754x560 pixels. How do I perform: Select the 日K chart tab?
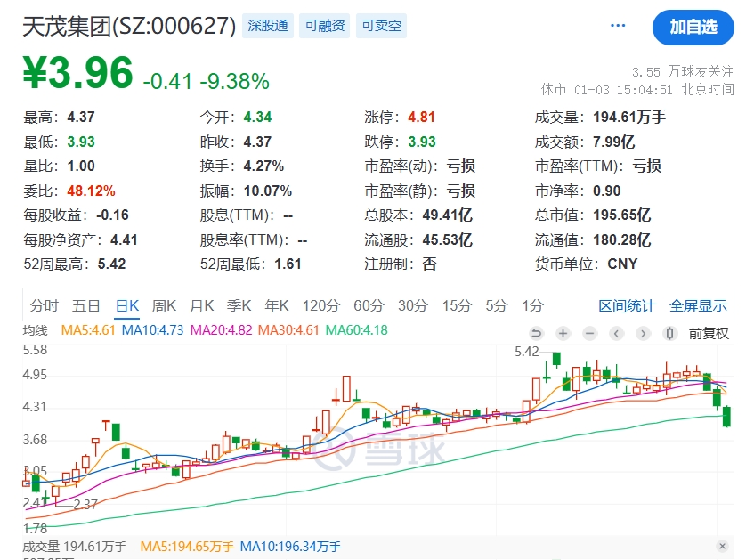(127, 306)
